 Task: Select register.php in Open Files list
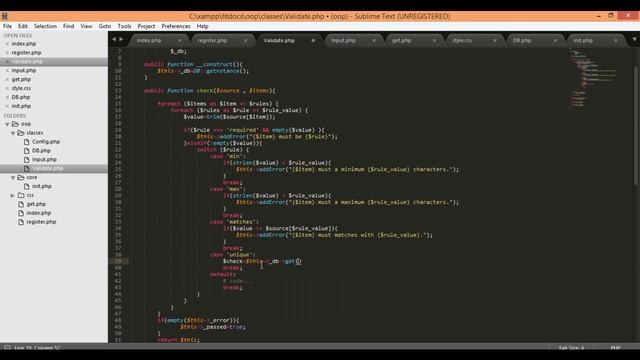(x=26, y=53)
